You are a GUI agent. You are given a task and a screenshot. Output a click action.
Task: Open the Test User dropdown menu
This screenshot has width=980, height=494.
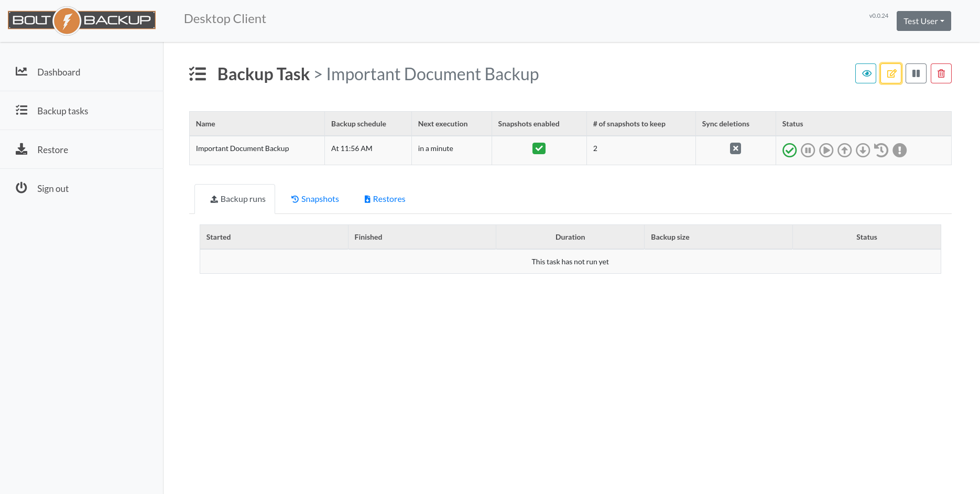point(923,21)
